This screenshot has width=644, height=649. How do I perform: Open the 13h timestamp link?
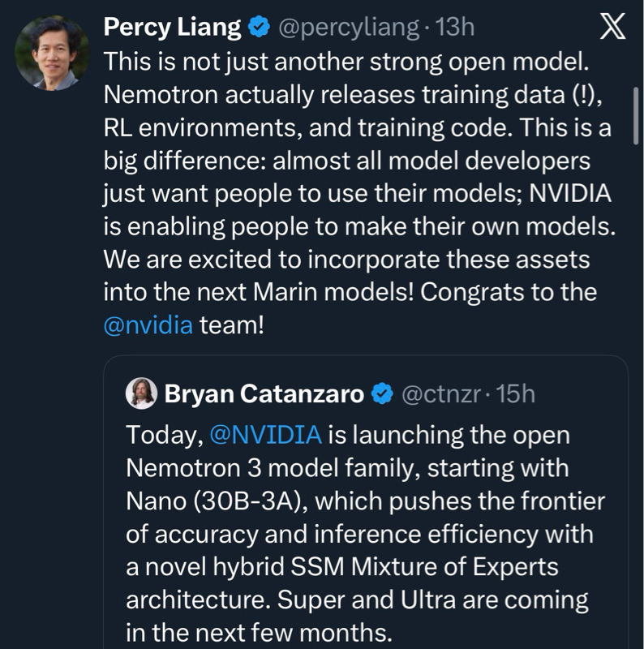pyautogui.click(x=455, y=28)
